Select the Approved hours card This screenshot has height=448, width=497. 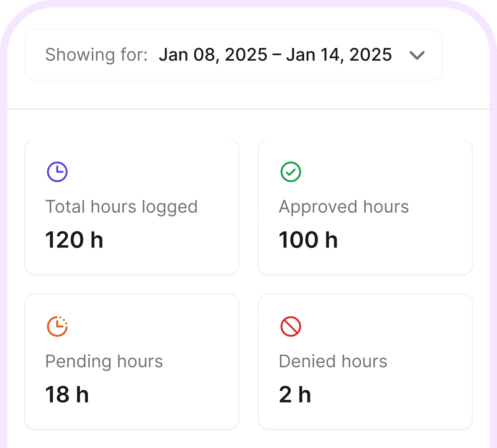(x=365, y=206)
